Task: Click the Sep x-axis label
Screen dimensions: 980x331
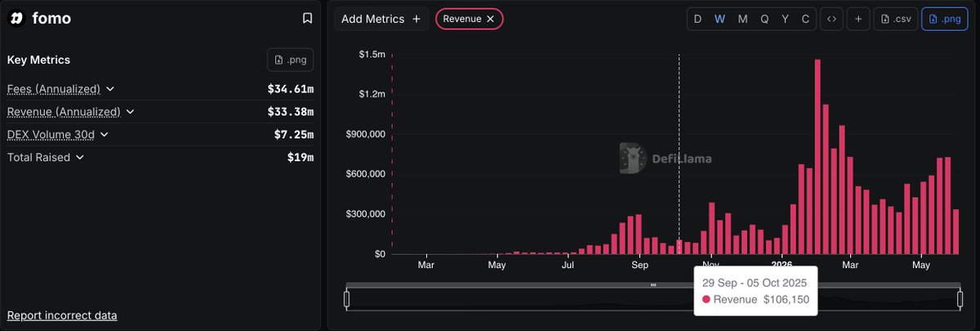Action: click(x=639, y=265)
